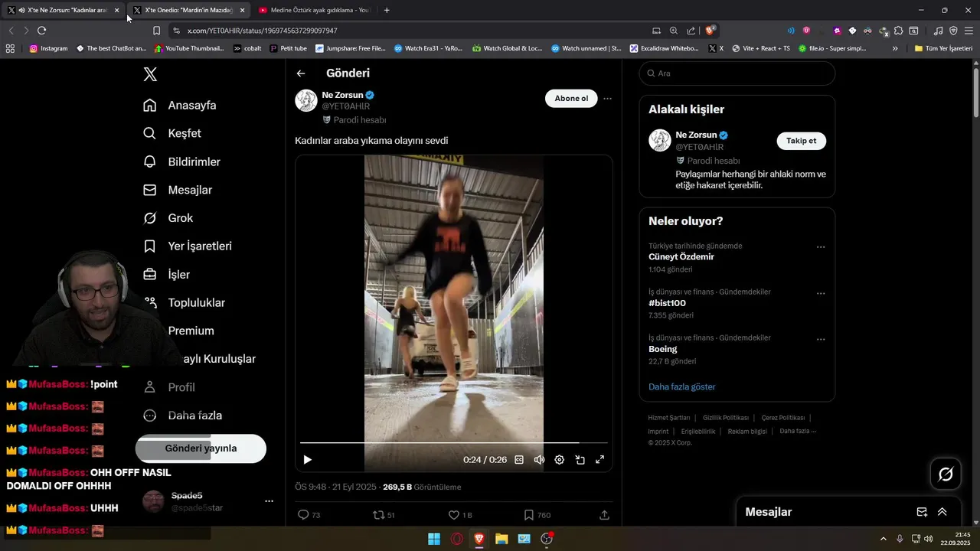The width and height of the screenshot is (980, 551).
Task: Click the X logo in the sidebar
Action: (x=150, y=74)
